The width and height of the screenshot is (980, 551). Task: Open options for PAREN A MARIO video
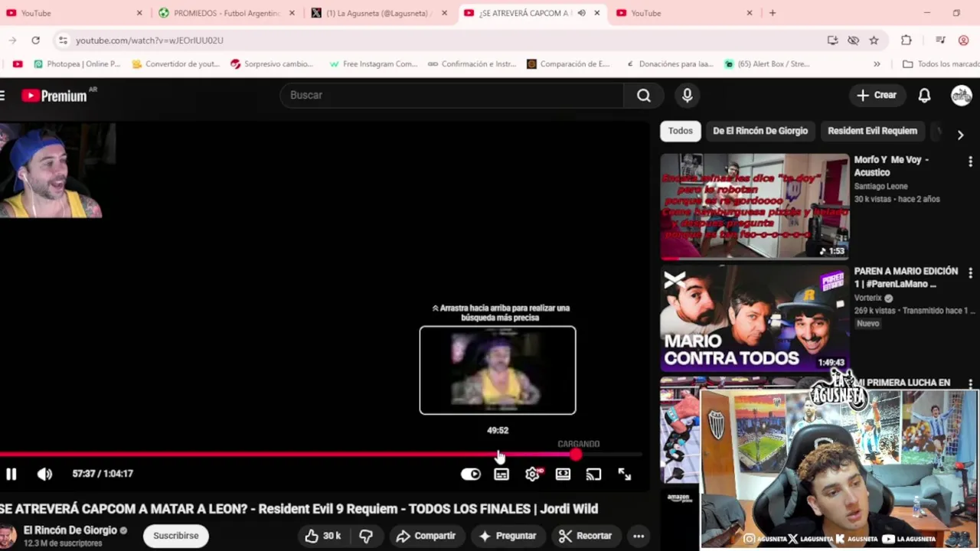coord(970,272)
